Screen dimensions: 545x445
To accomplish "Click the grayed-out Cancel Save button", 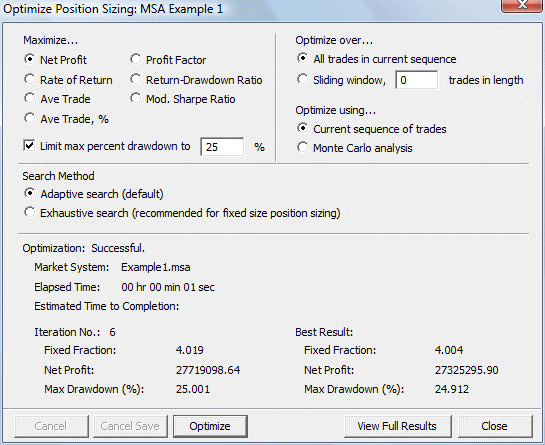I will [130, 426].
